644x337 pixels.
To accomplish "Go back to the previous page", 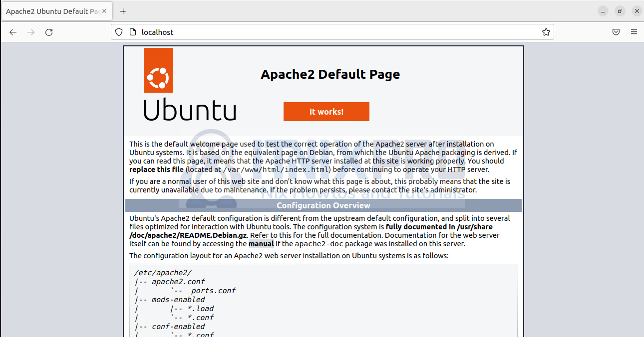I will click(13, 32).
